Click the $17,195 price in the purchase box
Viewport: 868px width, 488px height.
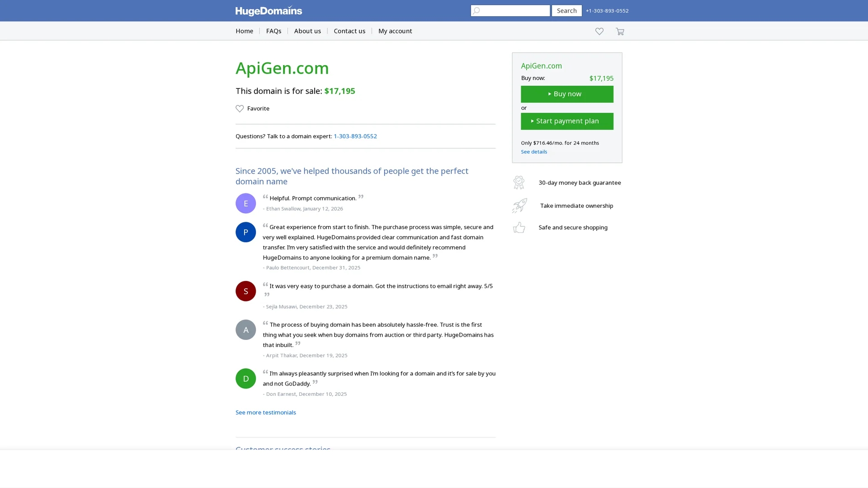click(601, 78)
